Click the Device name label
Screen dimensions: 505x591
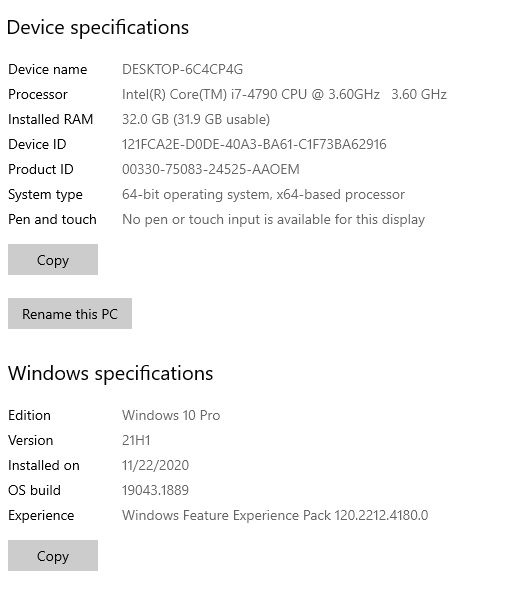click(47, 69)
